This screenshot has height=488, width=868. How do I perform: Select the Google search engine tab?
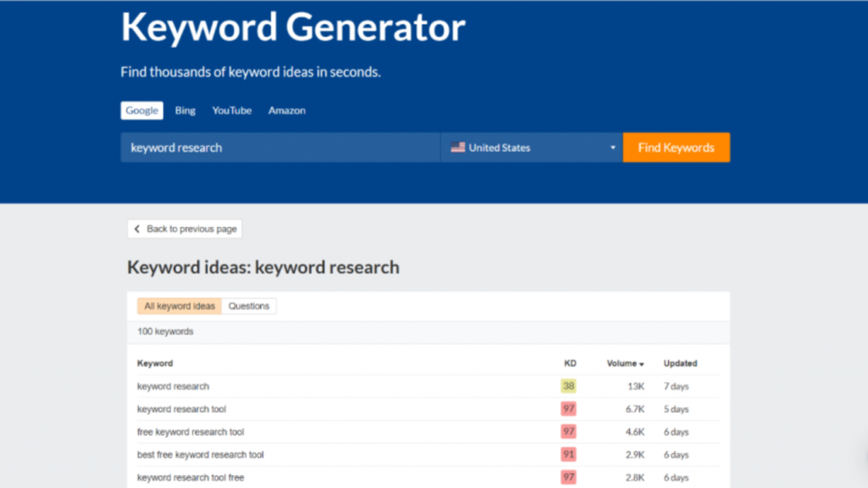[142, 110]
